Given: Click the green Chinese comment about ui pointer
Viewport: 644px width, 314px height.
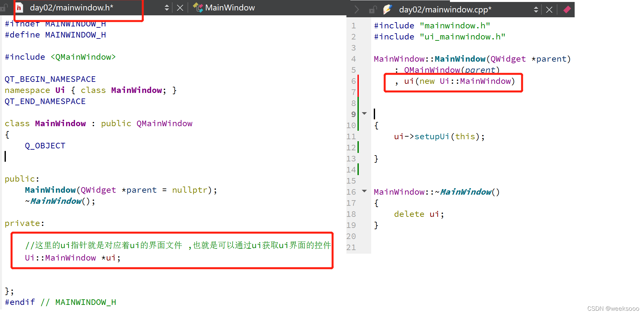Looking at the screenshot, I should click(x=178, y=245).
